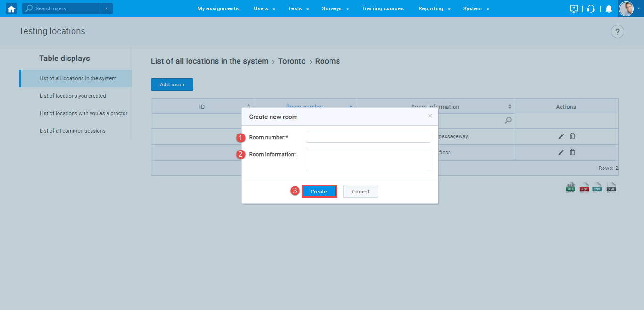Open the help manual book icon
Viewport: 644px width, 310px height.
click(x=574, y=8)
